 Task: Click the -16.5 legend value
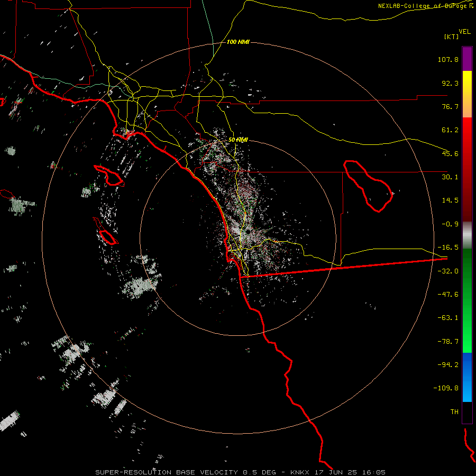[x=448, y=248]
